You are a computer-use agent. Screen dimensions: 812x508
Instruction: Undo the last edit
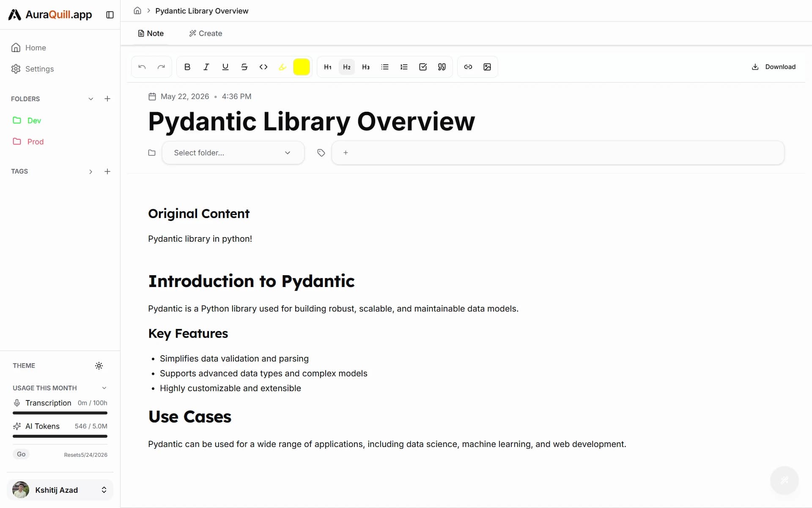tap(142, 67)
